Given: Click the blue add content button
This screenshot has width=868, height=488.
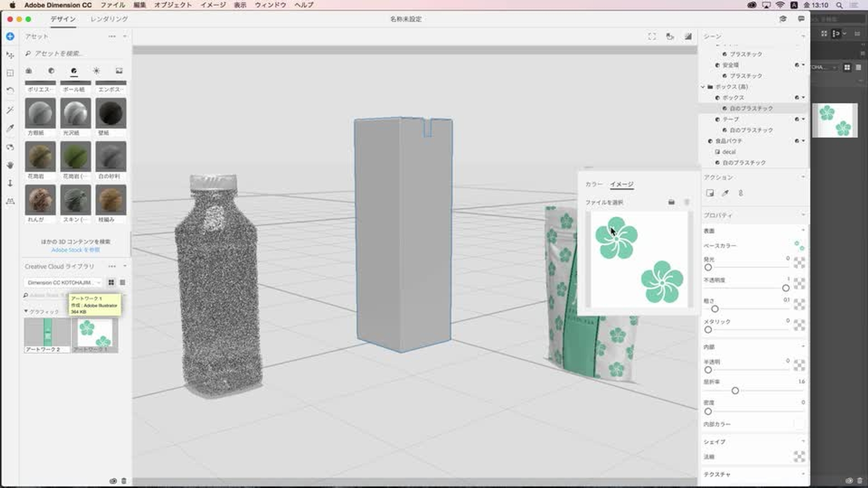Looking at the screenshot, I should [10, 36].
